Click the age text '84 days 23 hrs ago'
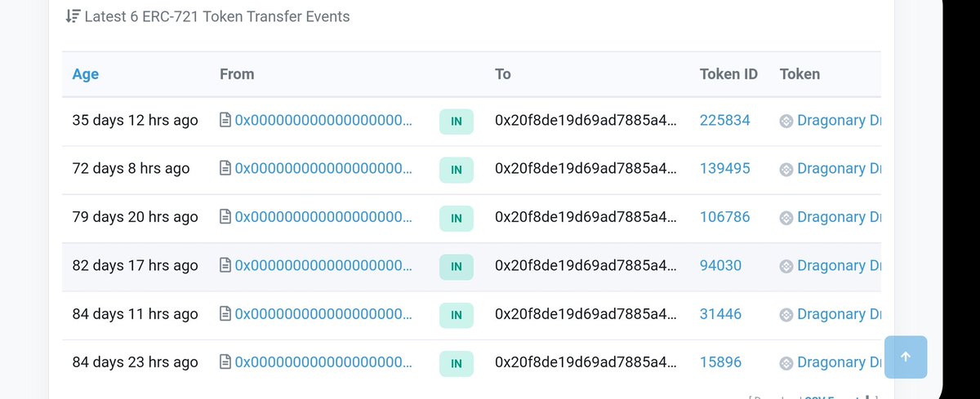 pyautogui.click(x=135, y=362)
